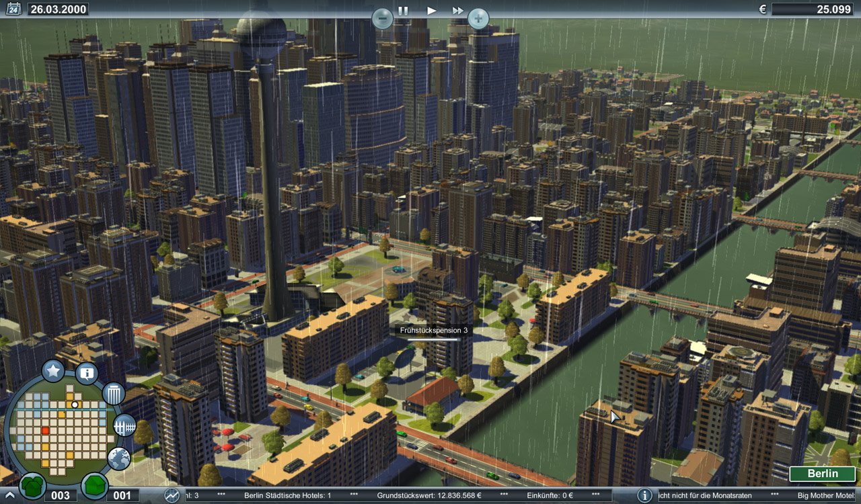861x504 pixels.
Task: Click the Berlin region name button
Action: [x=823, y=474]
